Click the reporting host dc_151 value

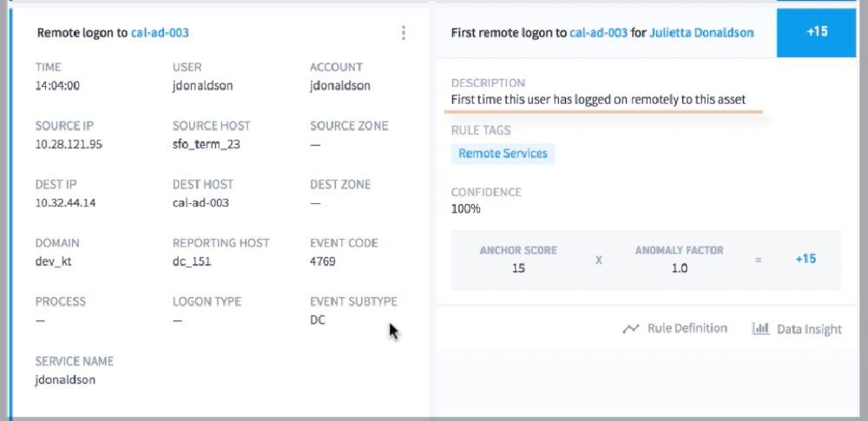(192, 261)
